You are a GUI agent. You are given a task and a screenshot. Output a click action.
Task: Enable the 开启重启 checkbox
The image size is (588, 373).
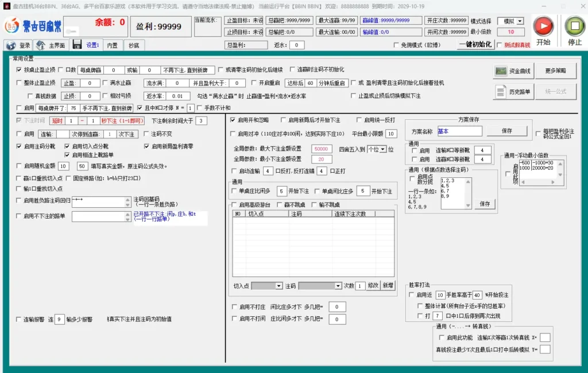[254, 83]
